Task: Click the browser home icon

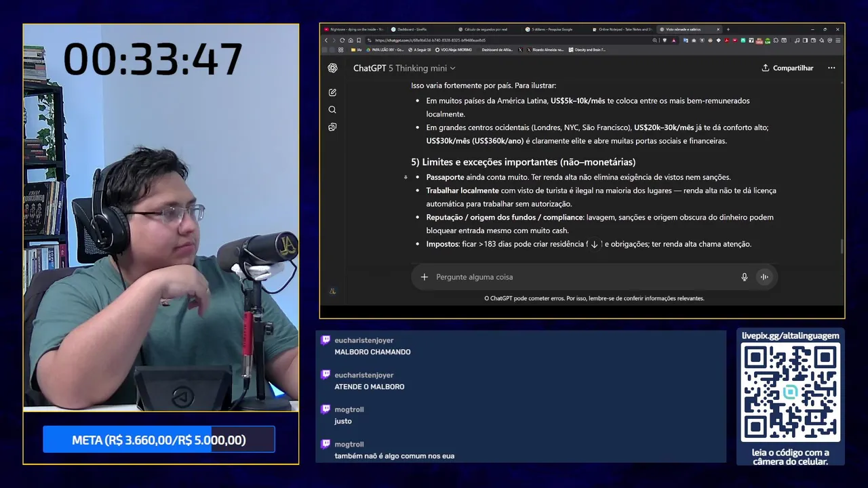Action: (x=351, y=40)
